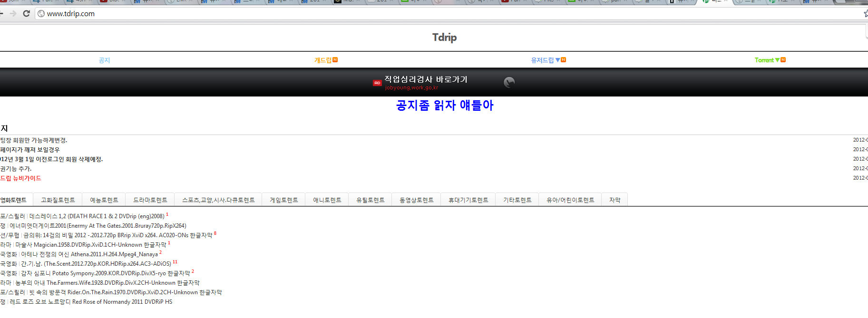Click comment count 1 on DEATH RACE row
The width and height of the screenshot is (868, 318).
point(167,214)
